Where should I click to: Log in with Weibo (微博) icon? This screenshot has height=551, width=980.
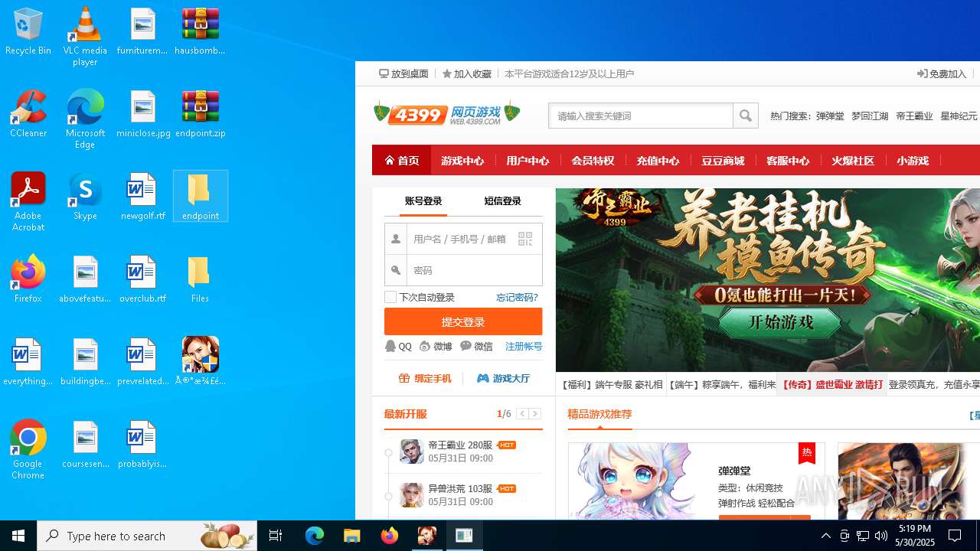coord(436,346)
